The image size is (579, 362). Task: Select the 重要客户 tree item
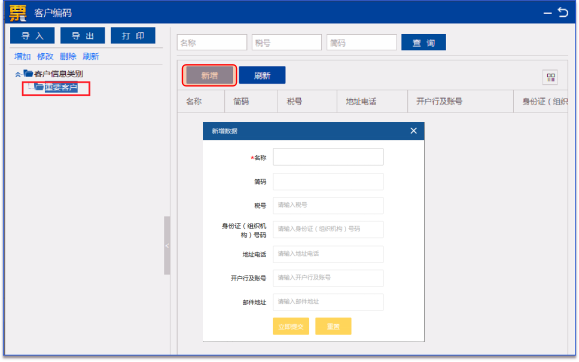tap(61, 88)
